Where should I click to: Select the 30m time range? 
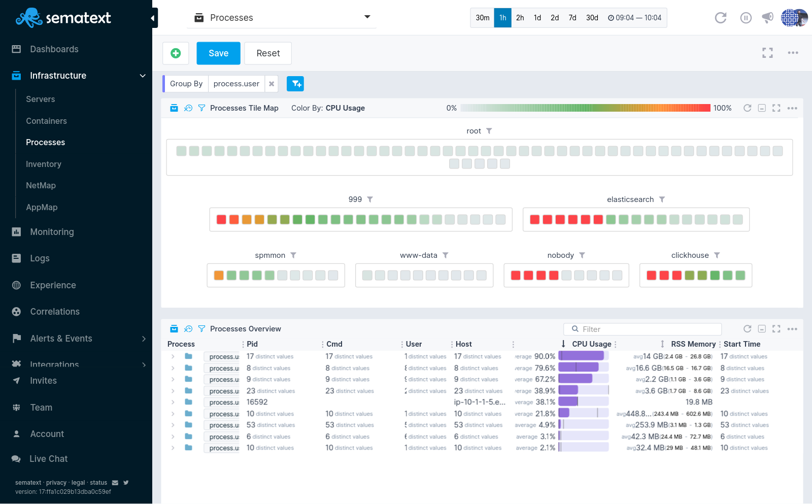coord(483,18)
